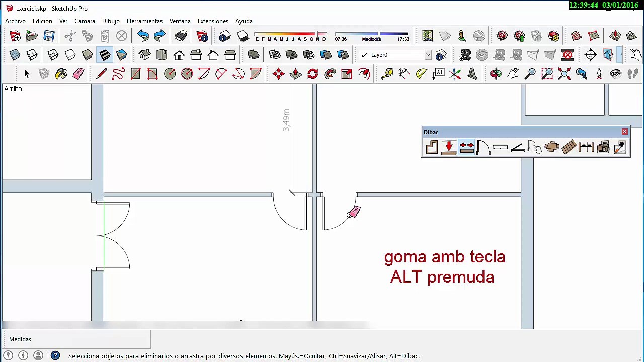Toggle Back Edges style
Screen dimensions: 644x362
[x=32, y=55]
